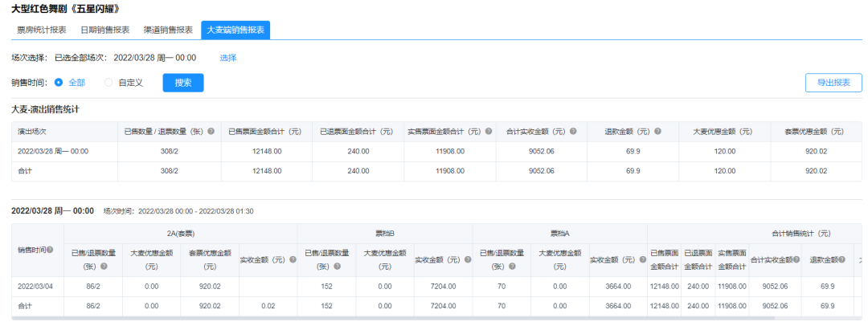Select the 全部 sales time radio button
This screenshot has width=868, height=326.
pos(59,83)
